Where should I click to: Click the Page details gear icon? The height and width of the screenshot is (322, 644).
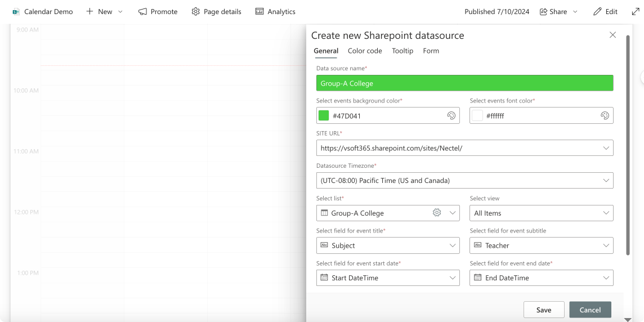[195, 11]
